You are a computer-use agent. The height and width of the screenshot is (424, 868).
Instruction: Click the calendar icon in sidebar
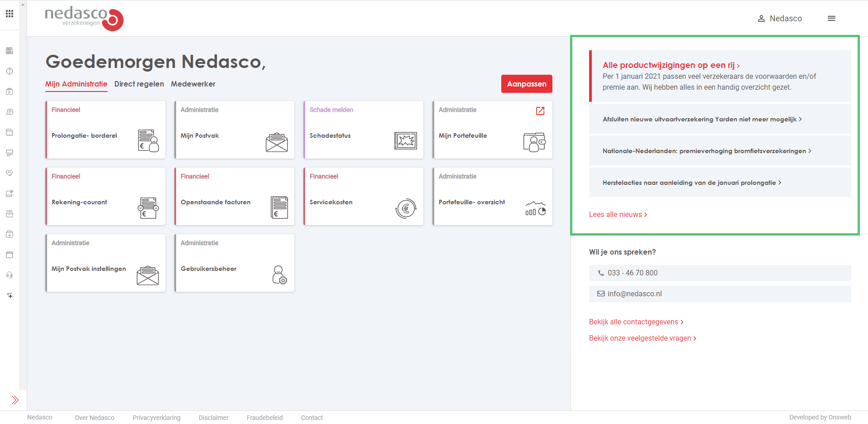(10, 255)
